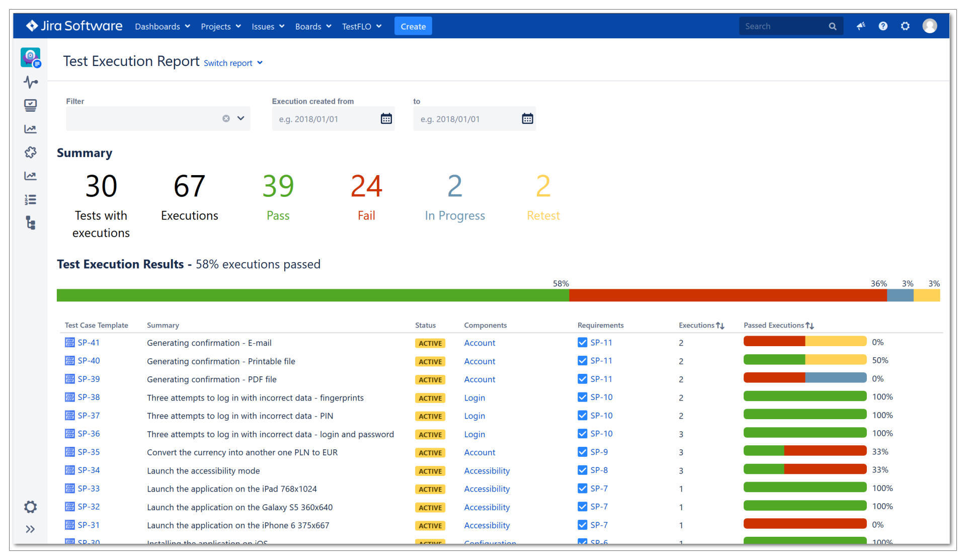Screen dimensions: 966x560
Task: Open the feedback megaphone icon
Action: pyautogui.click(x=861, y=26)
